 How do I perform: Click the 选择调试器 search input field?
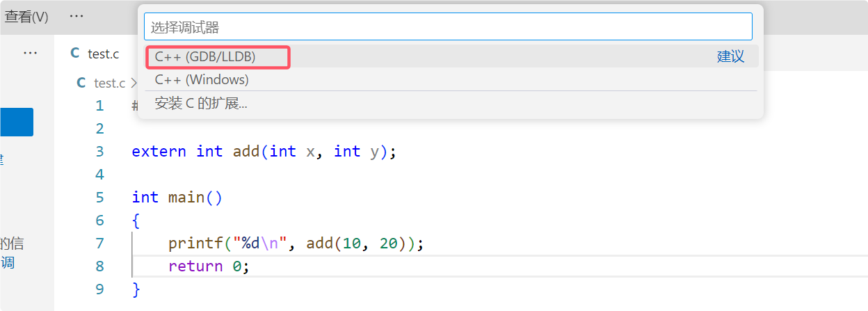pyautogui.click(x=448, y=26)
